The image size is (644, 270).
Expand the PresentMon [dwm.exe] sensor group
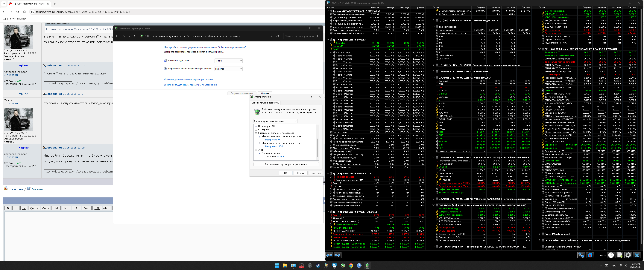point(540,234)
